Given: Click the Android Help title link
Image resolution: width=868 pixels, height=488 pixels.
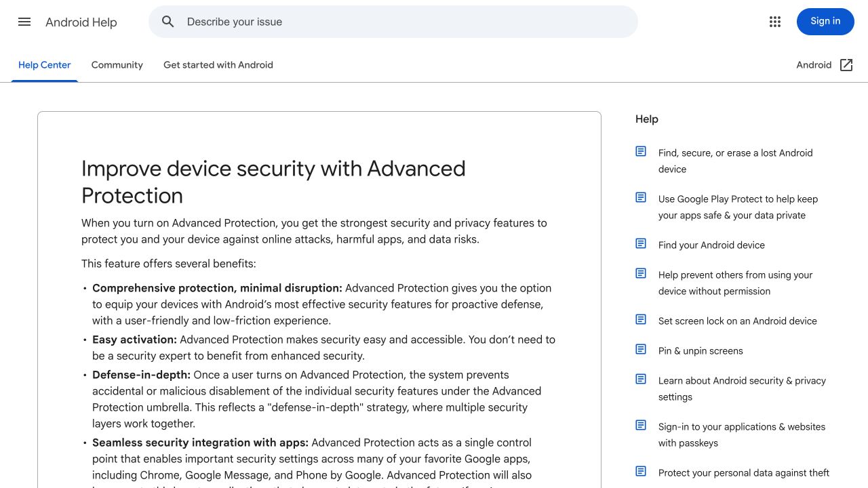Looking at the screenshot, I should (81, 22).
